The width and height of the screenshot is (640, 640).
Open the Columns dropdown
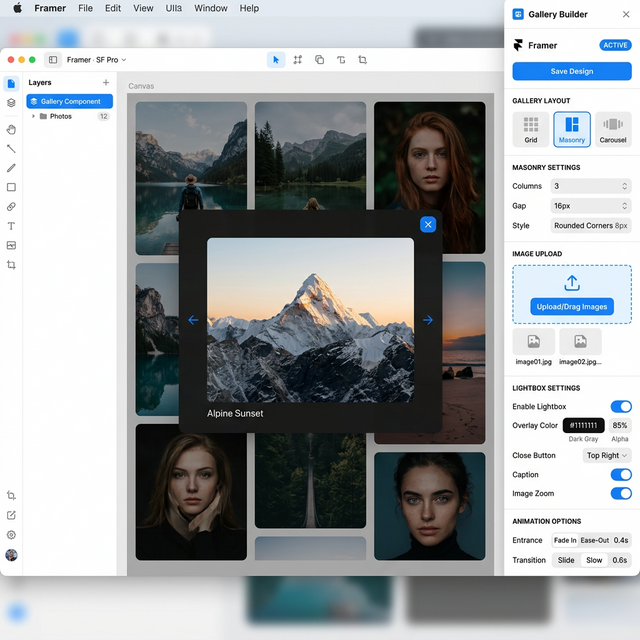(x=591, y=186)
